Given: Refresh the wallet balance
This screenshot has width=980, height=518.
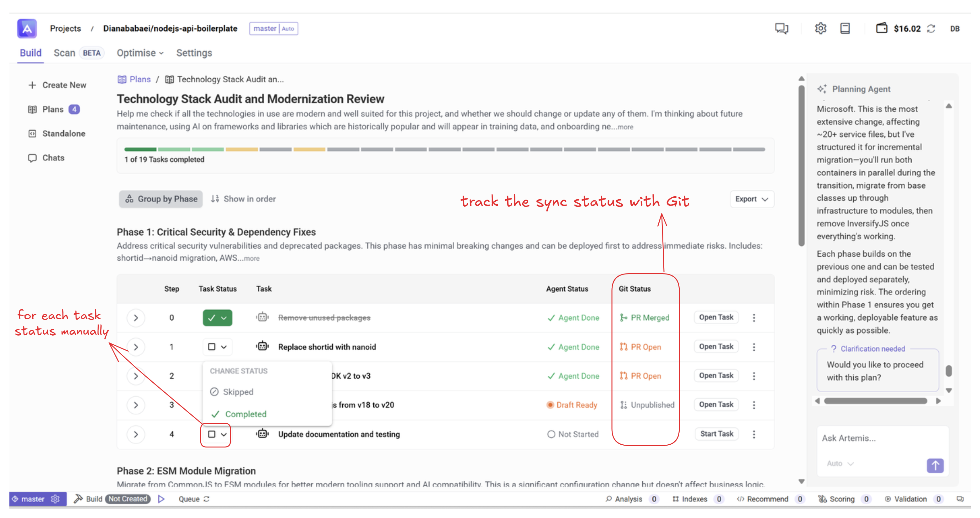Looking at the screenshot, I should (x=931, y=29).
